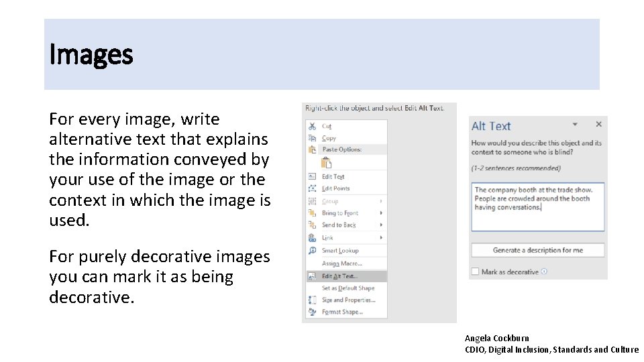
Task: Click the info icon beside Mark as decorative
Action: (x=544, y=271)
